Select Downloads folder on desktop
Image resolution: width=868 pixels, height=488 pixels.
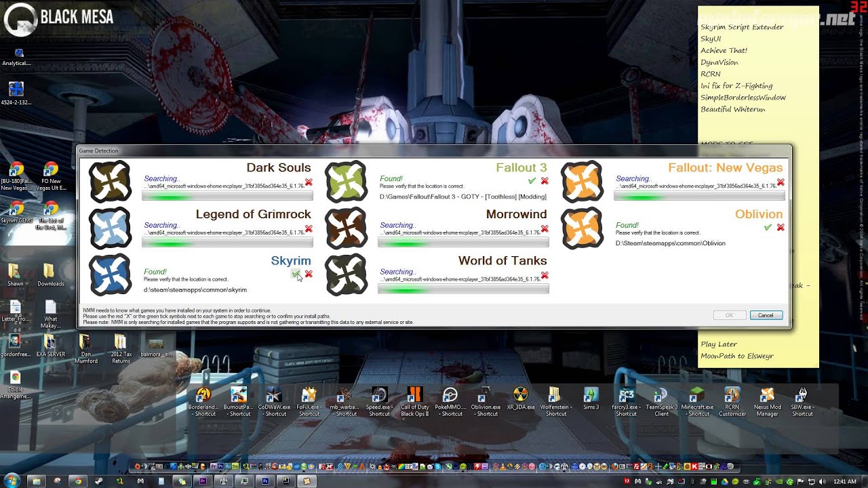50,274
